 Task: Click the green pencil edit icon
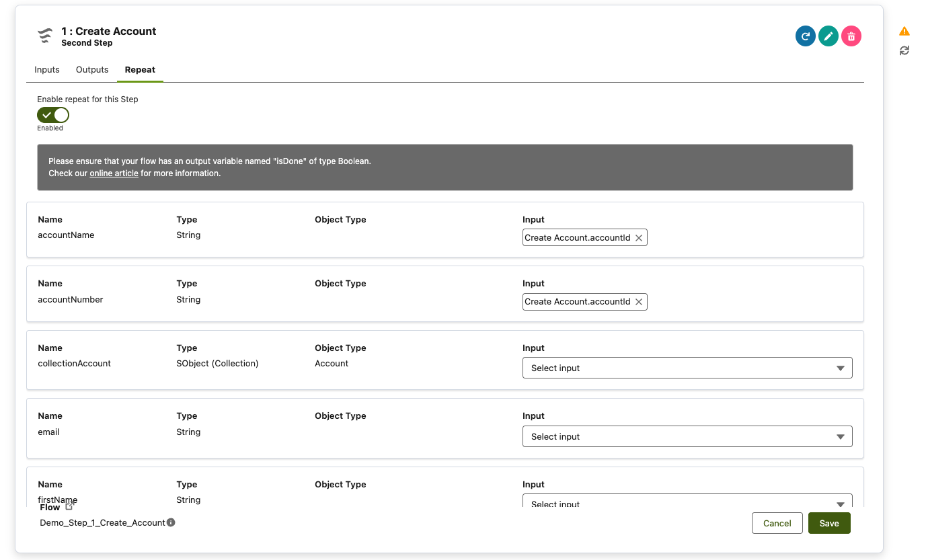click(x=828, y=36)
